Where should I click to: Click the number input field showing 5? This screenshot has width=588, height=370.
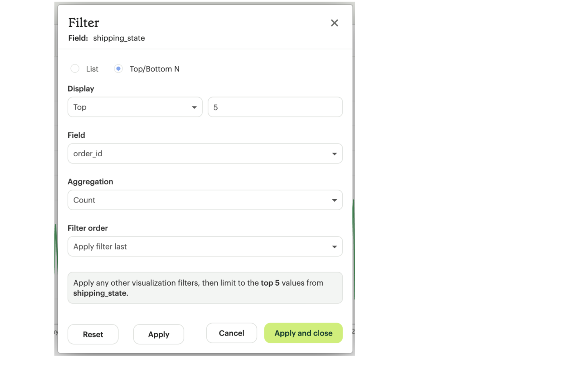pyautogui.click(x=275, y=107)
